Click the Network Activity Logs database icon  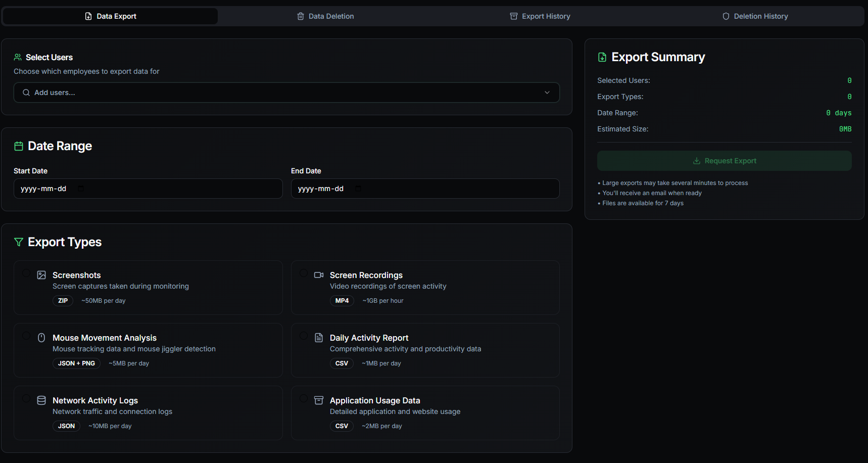click(41, 400)
